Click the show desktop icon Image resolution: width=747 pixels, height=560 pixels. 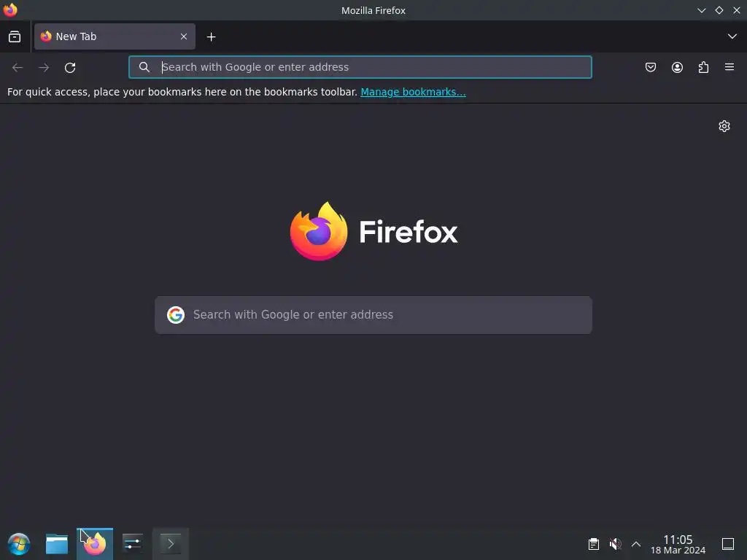pyautogui.click(x=728, y=544)
